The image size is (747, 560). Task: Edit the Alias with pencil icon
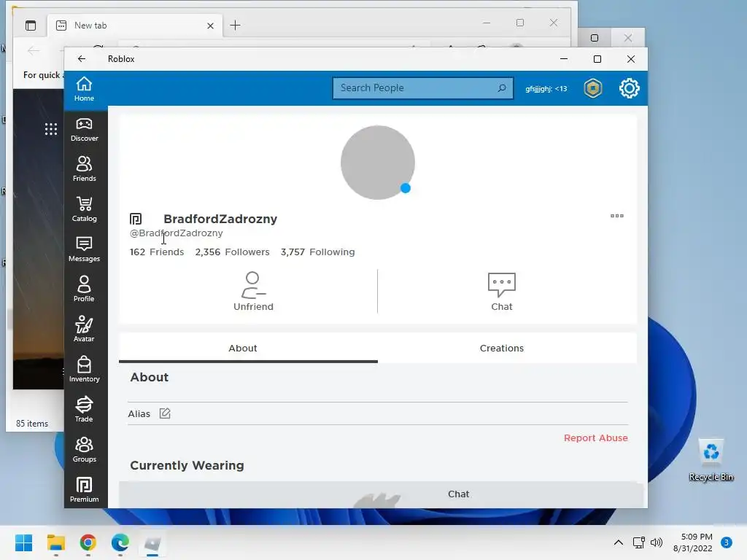165,413
